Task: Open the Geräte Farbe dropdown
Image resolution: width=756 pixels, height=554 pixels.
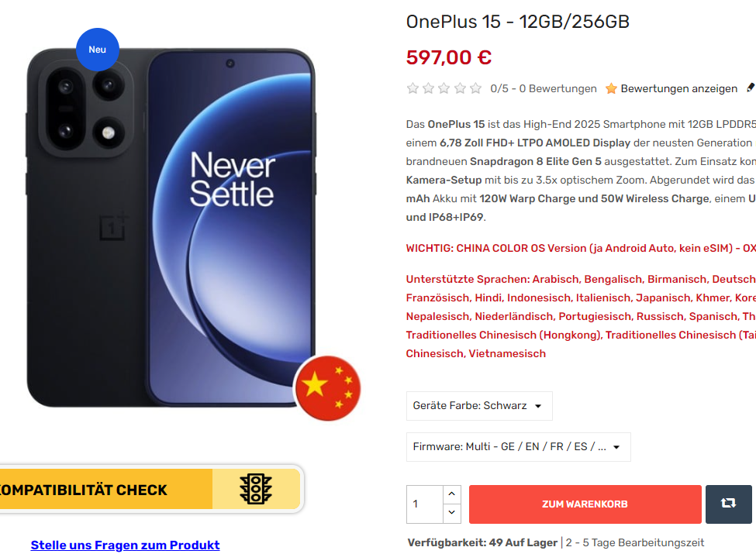Action: pyautogui.click(x=479, y=406)
